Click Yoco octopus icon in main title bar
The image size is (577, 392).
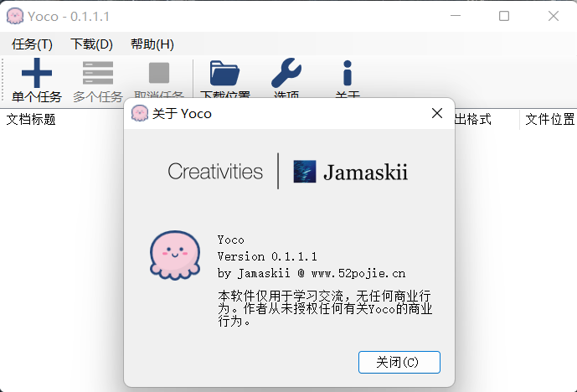click(14, 16)
